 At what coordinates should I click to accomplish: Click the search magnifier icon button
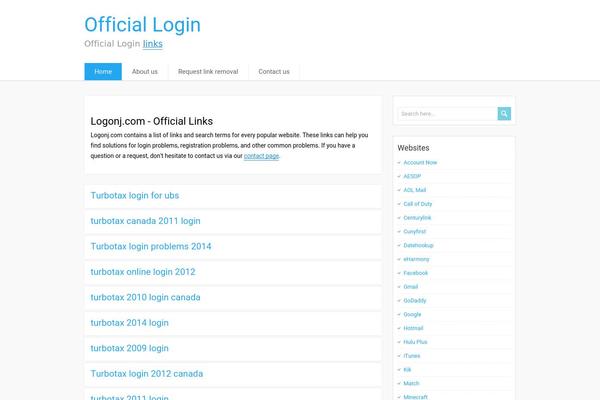504,114
